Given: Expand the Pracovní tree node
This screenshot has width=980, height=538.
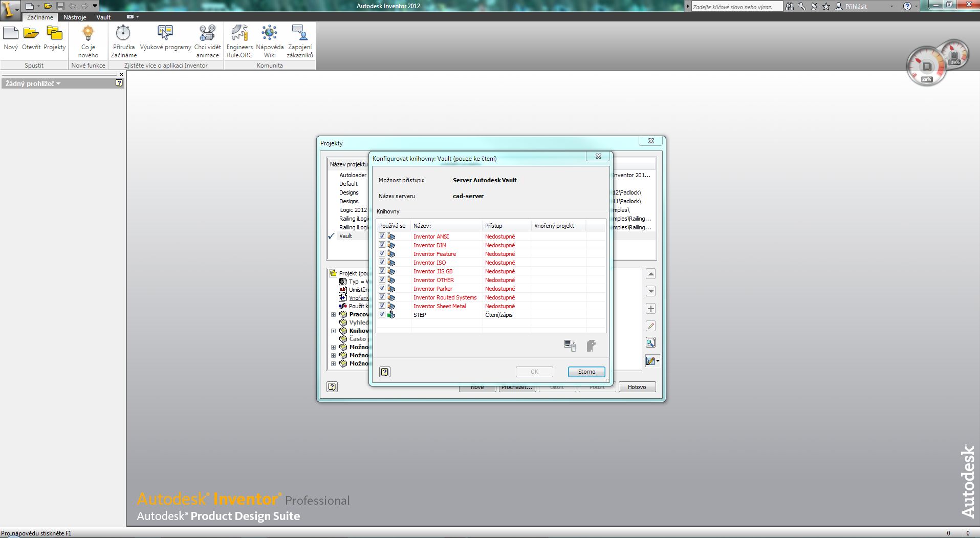Looking at the screenshot, I should (x=333, y=314).
